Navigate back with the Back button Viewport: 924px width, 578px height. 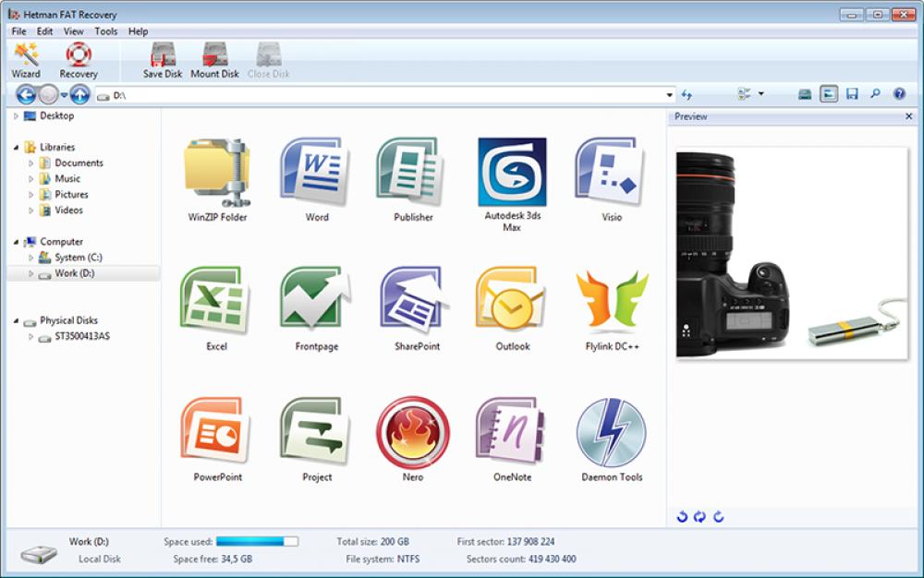25,93
